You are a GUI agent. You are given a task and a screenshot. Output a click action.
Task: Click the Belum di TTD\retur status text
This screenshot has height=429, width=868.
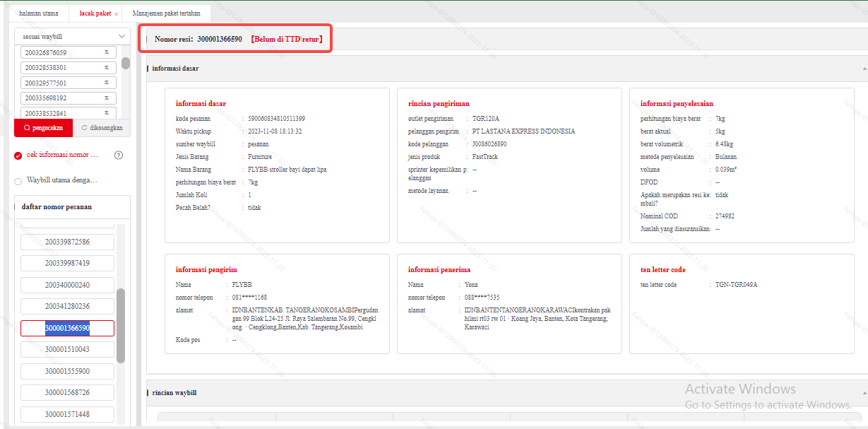click(x=287, y=39)
